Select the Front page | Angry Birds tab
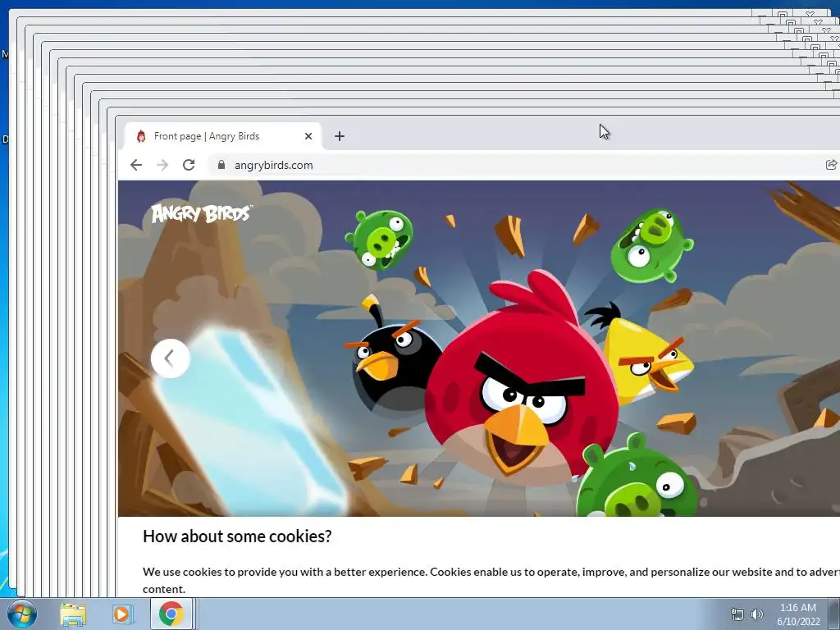This screenshot has height=630, width=840. [223, 136]
